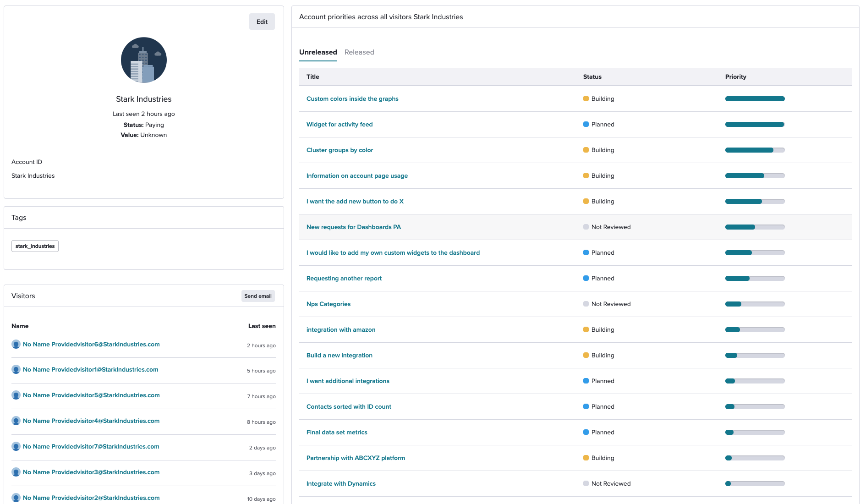The height and width of the screenshot is (504, 860).
Task: Open Nps Categories request
Action: pyautogui.click(x=329, y=304)
